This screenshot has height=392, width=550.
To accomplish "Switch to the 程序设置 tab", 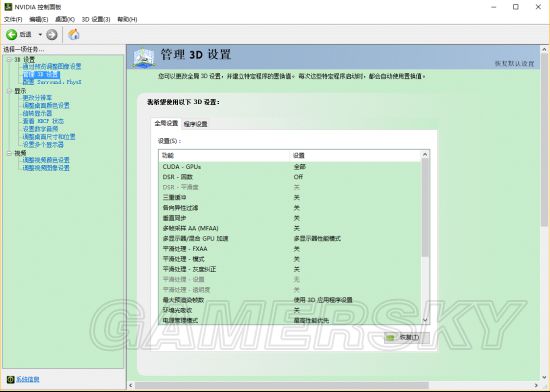I will pos(195,124).
